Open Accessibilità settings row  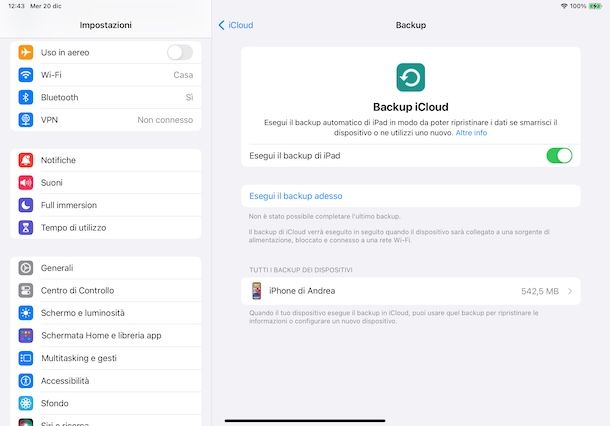(106, 380)
